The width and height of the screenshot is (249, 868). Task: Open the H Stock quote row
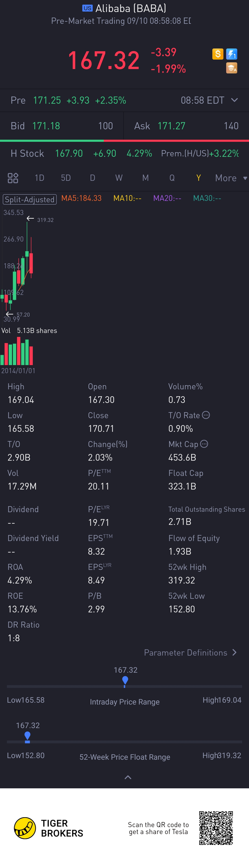pos(125,154)
